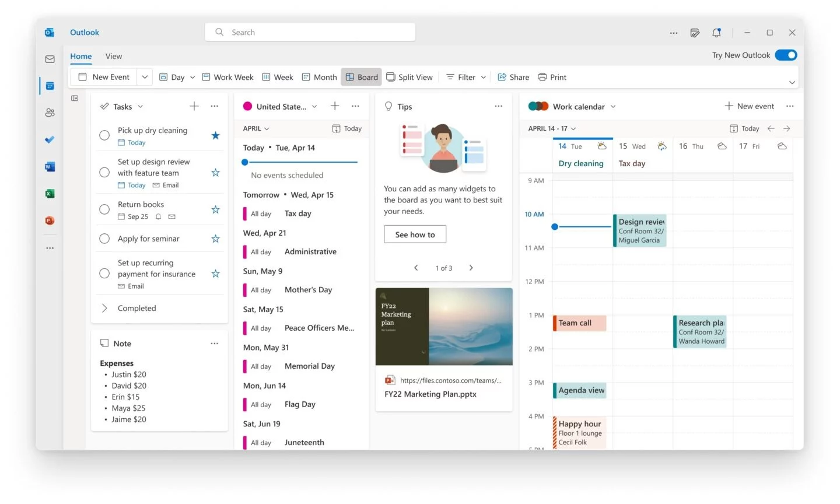This screenshot has height=504, width=840.
Task: Open the New Event dropdown arrow
Action: tap(145, 76)
